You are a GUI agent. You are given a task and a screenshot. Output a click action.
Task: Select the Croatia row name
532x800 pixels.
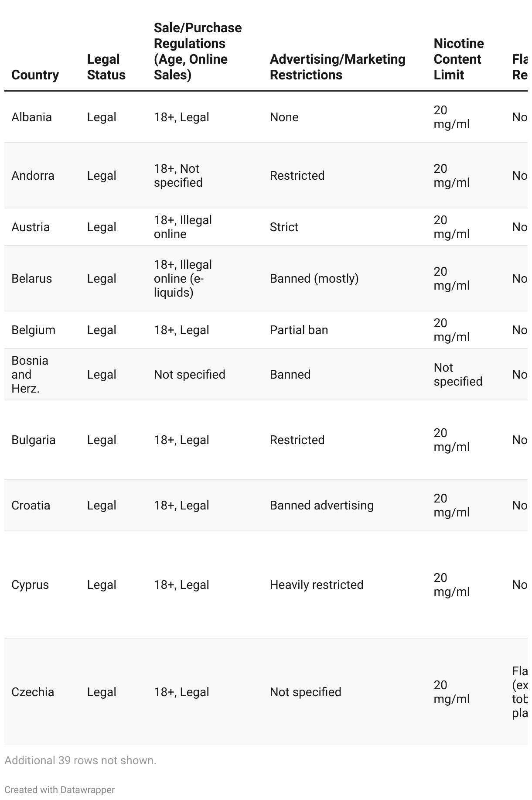coord(31,506)
